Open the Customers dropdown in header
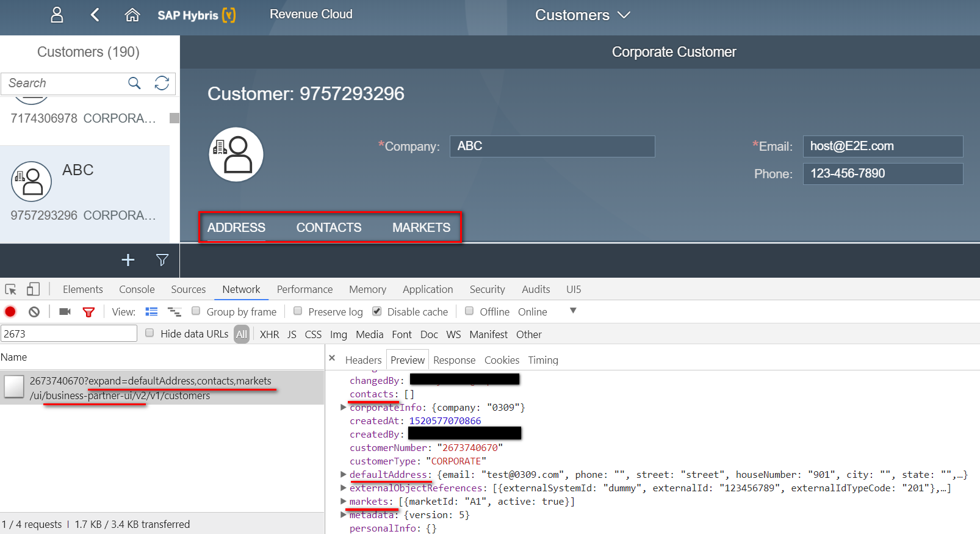 point(582,15)
